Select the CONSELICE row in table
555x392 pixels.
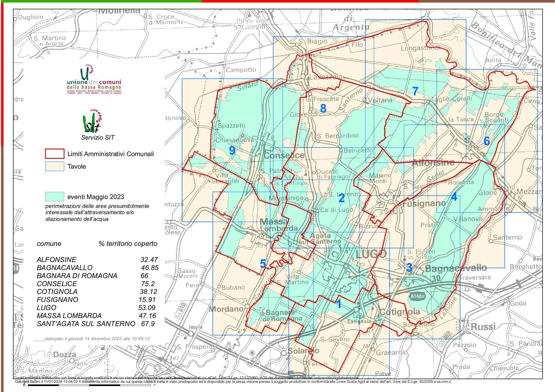click(x=57, y=283)
